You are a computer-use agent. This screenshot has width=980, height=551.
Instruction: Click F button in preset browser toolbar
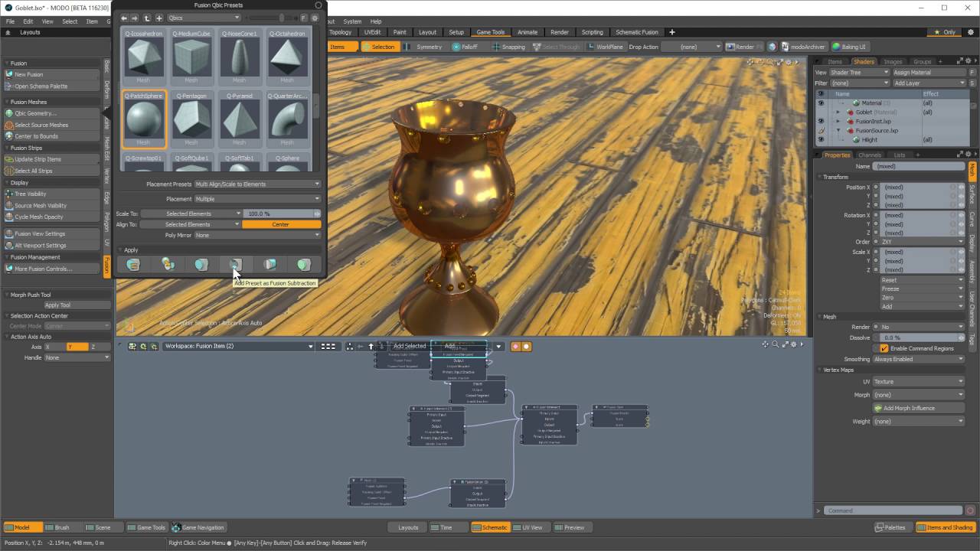click(304, 18)
